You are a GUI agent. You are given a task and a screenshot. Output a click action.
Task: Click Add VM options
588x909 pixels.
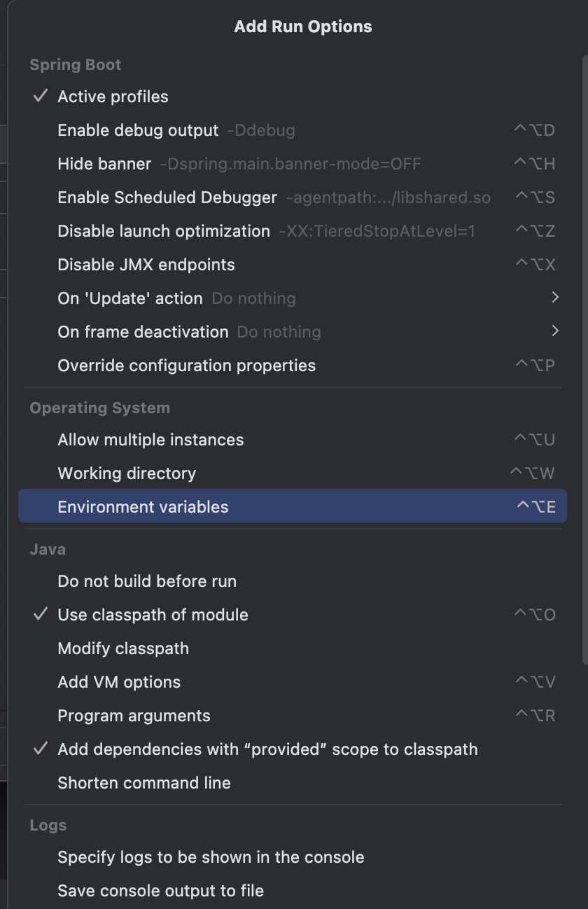(119, 682)
